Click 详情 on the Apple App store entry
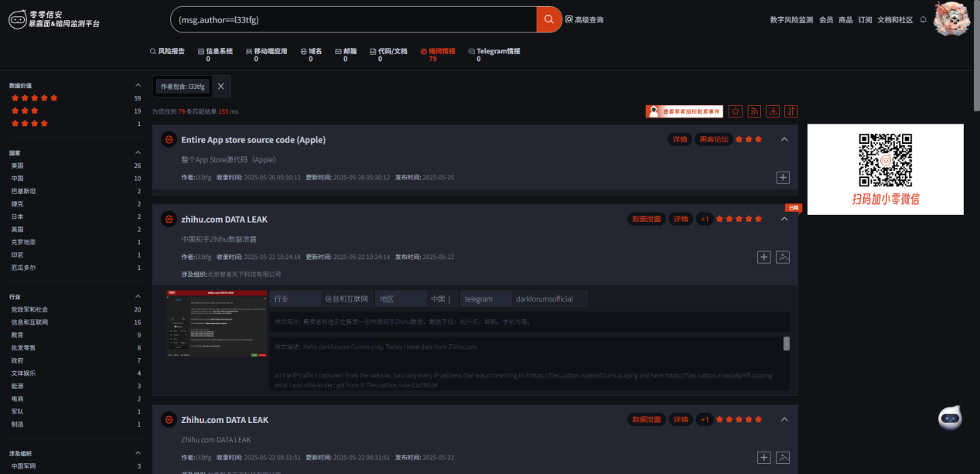The height and width of the screenshot is (474, 980). 680,140
